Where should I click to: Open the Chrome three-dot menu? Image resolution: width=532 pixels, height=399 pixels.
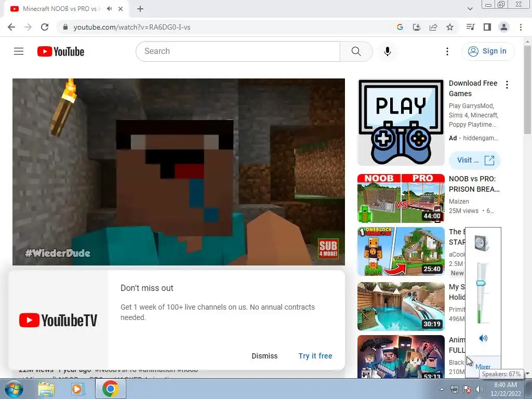pos(521,27)
